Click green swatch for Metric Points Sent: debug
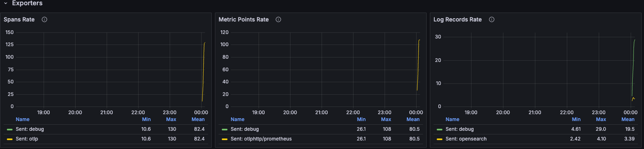The image size is (644, 149). point(225,130)
